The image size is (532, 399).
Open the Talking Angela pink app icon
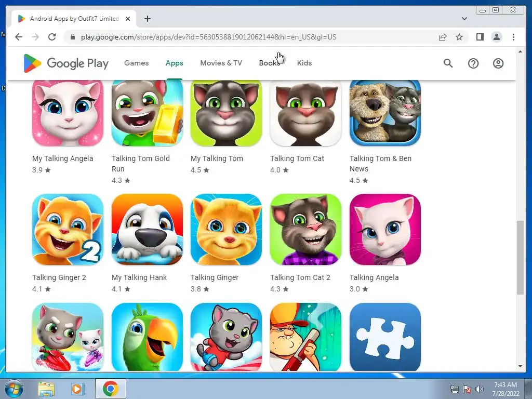385,229
